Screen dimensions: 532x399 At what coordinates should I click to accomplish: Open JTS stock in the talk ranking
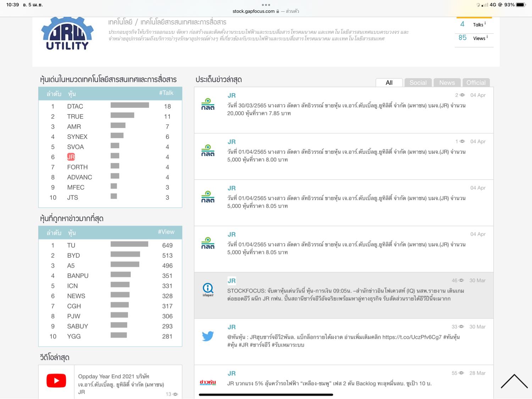[72, 198]
